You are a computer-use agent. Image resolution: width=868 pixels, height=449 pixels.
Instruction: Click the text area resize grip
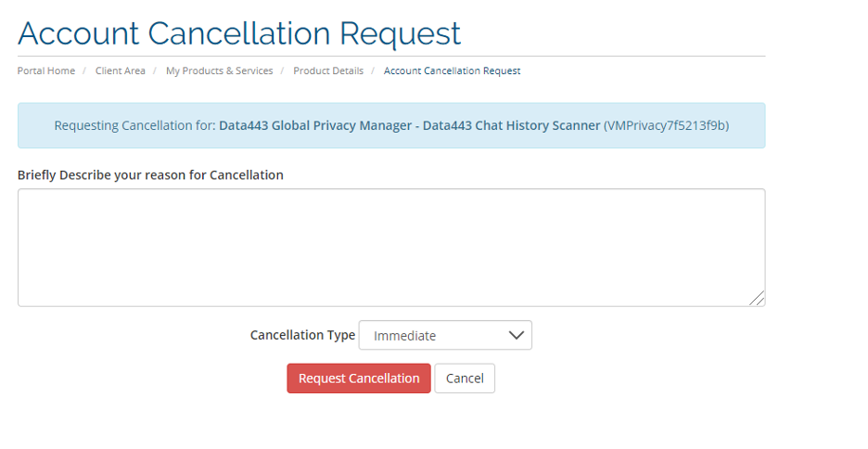pyautogui.click(x=757, y=298)
